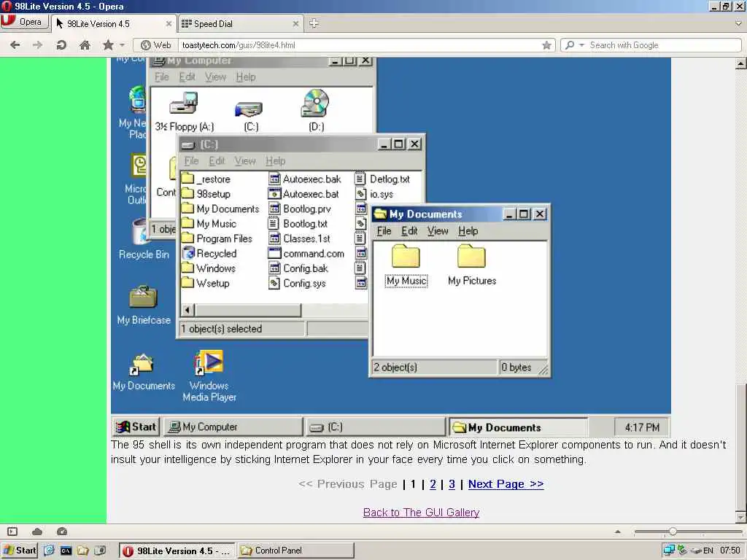This screenshot has width=747, height=560.
Task: Reload the current page
Action: (61, 45)
